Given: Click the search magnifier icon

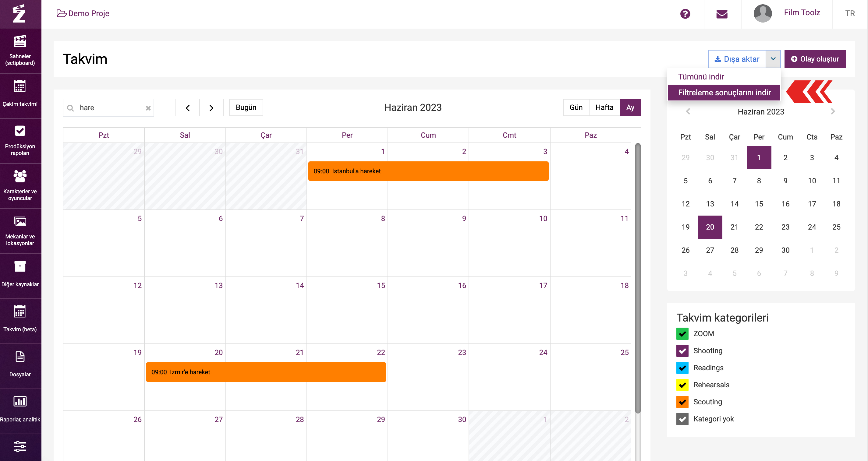Looking at the screenshot, I should click(x=70, y=108).
